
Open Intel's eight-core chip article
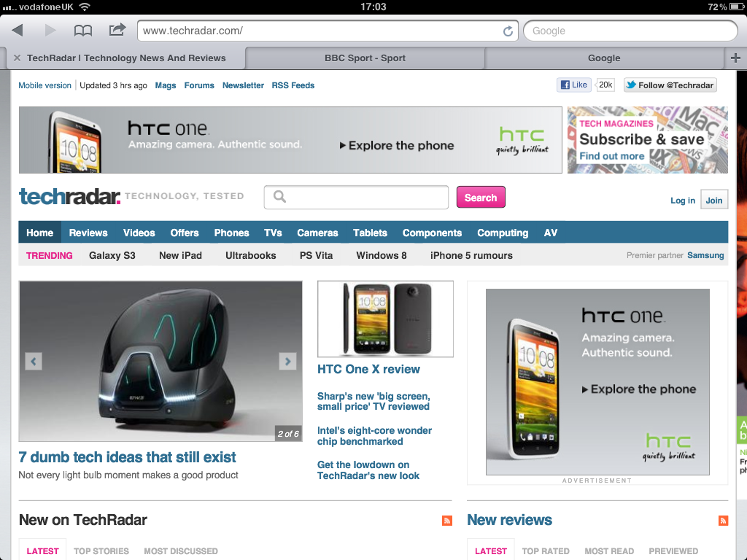(375, 436)
